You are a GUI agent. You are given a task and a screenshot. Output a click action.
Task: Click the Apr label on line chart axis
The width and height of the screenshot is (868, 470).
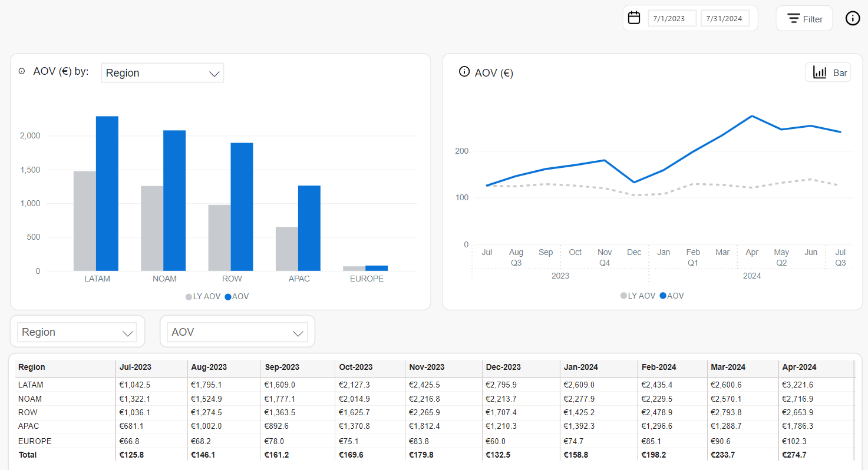(752, 252)
